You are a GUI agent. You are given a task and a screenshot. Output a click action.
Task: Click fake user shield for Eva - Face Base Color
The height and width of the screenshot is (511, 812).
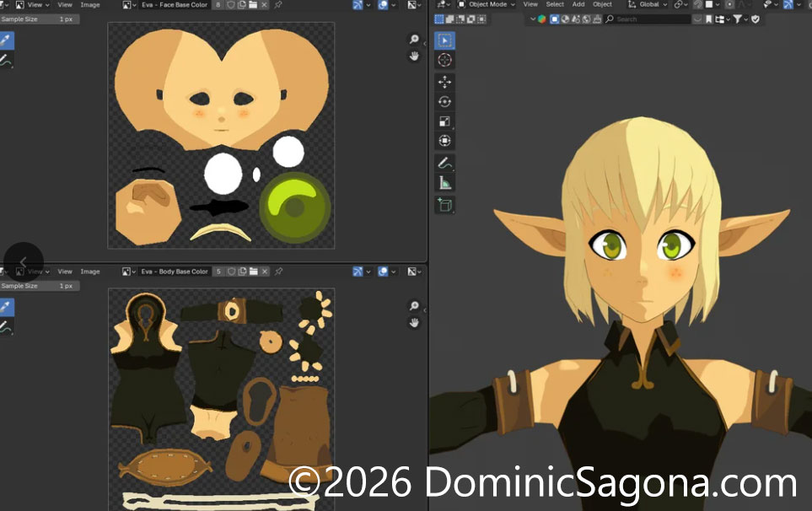pyautogui.click(x=231, y=5)
